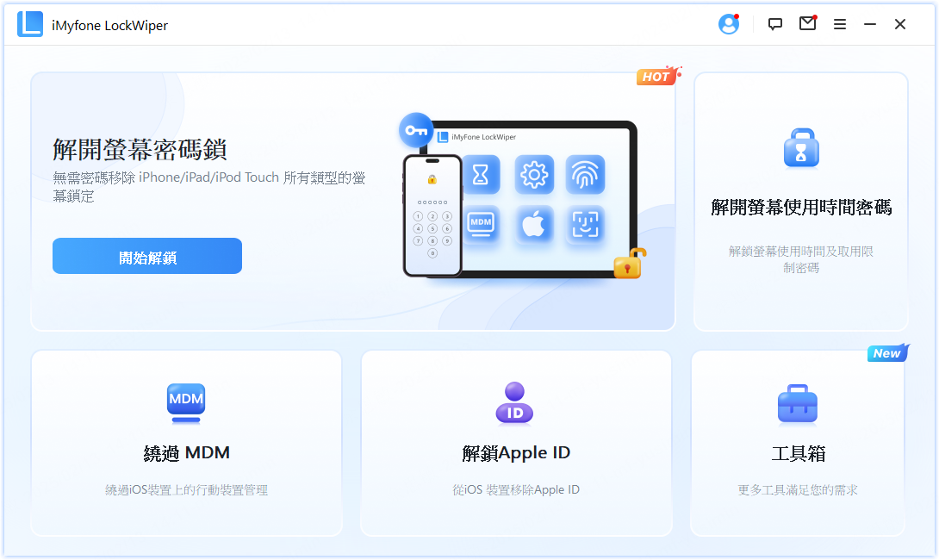Open the 工具箱 title
This screenshot has width=939, height=560.
pos(799,453)
